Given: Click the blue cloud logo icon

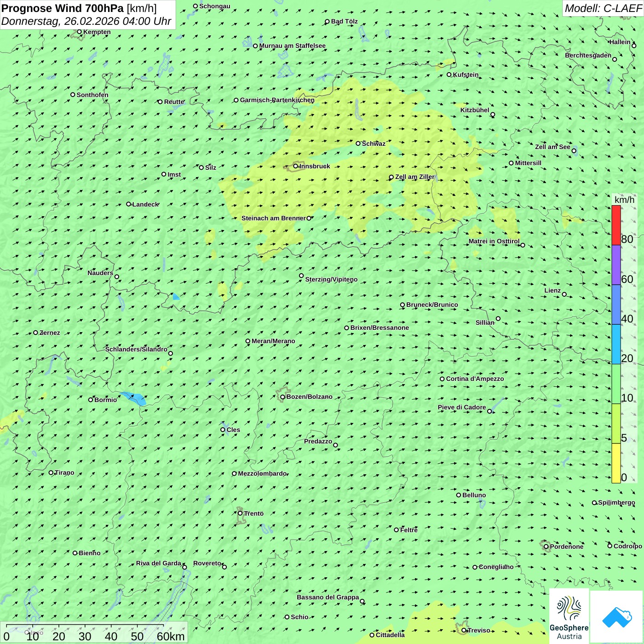Looking at the screenshot, I should 617,617.
